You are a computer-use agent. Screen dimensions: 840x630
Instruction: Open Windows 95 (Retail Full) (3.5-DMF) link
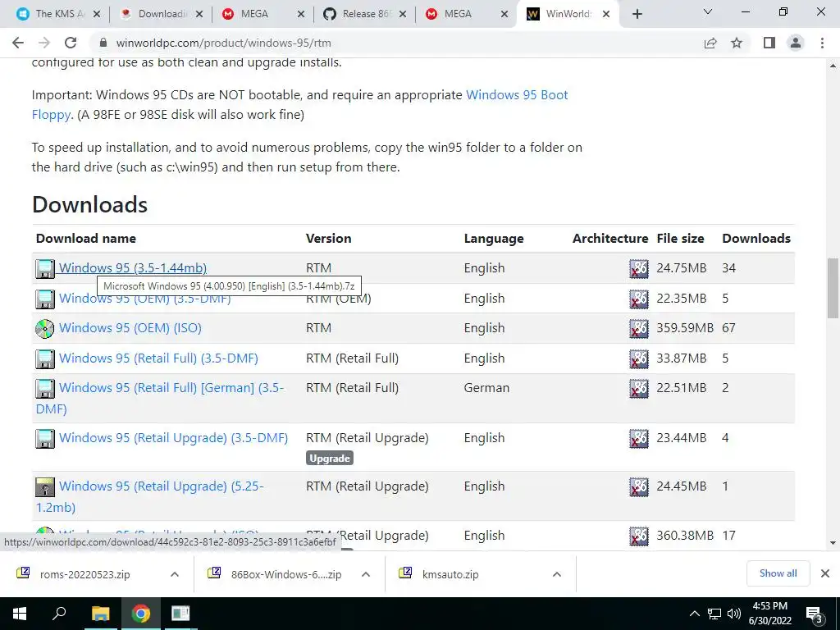[x=158, y=358]
